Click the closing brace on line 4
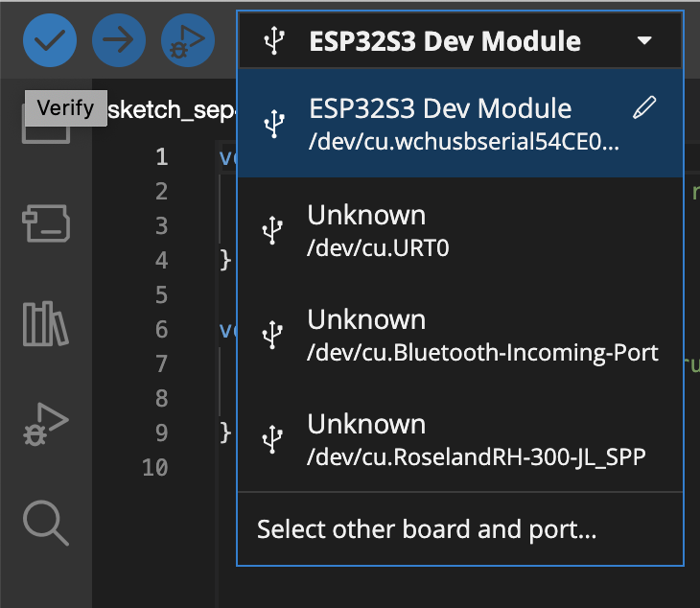Screen dimensions: 700x608 (225, 260)
